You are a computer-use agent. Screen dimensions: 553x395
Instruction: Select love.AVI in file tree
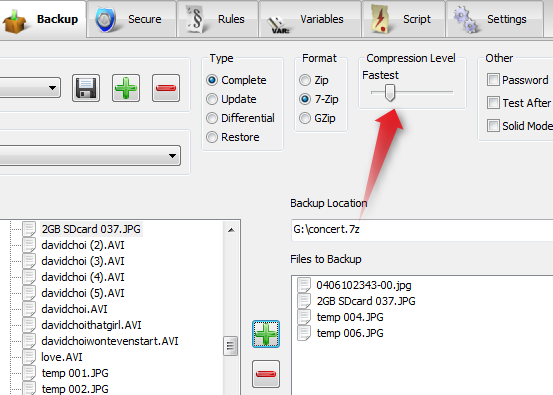point(62,357)
